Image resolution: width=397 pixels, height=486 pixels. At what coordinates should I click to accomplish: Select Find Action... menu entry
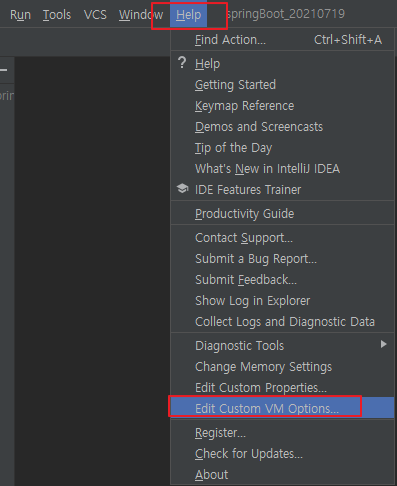tap(282, 40)
